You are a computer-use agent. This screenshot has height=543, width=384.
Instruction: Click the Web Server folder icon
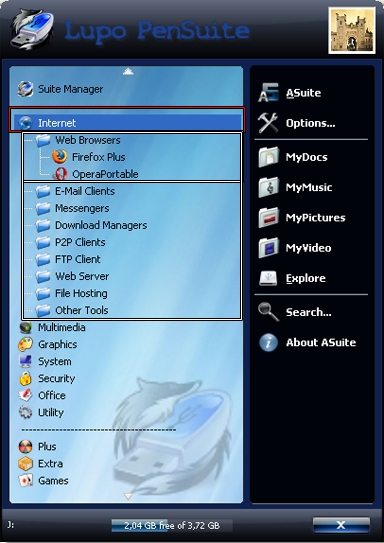pyautogui.click(x=43, y=276)
